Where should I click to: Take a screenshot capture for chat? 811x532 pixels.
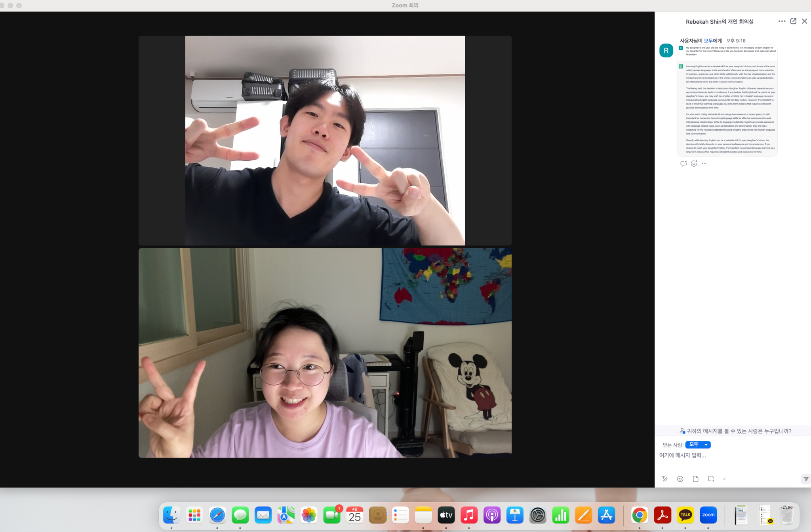tap(711, 479)
